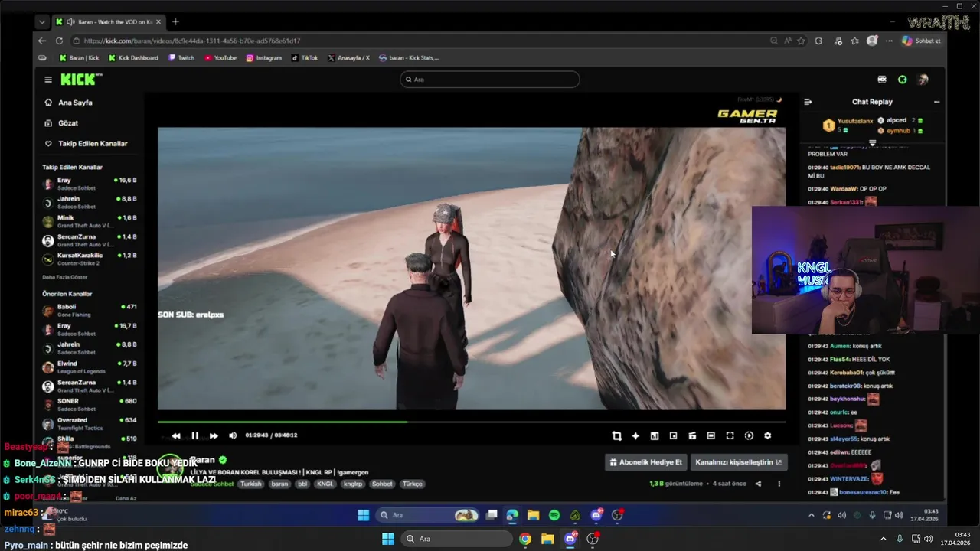
Task: Click the video progress bar
Action: pos(472,422)
